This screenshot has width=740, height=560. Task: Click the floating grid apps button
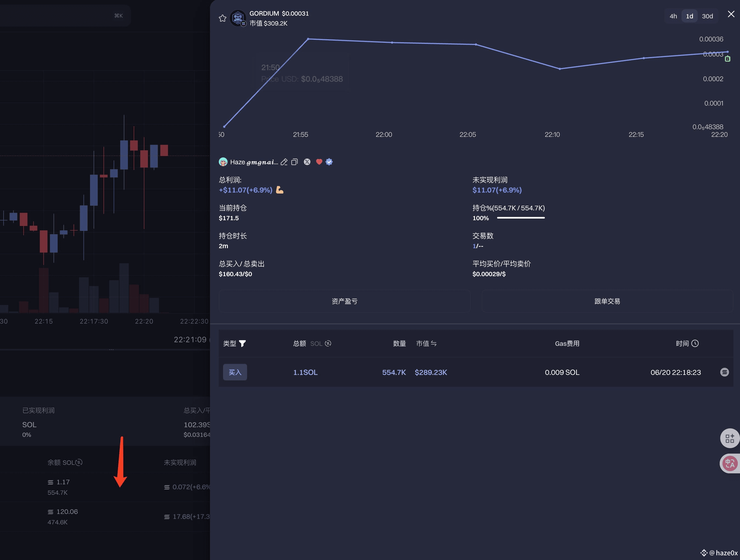coord(730,438)
